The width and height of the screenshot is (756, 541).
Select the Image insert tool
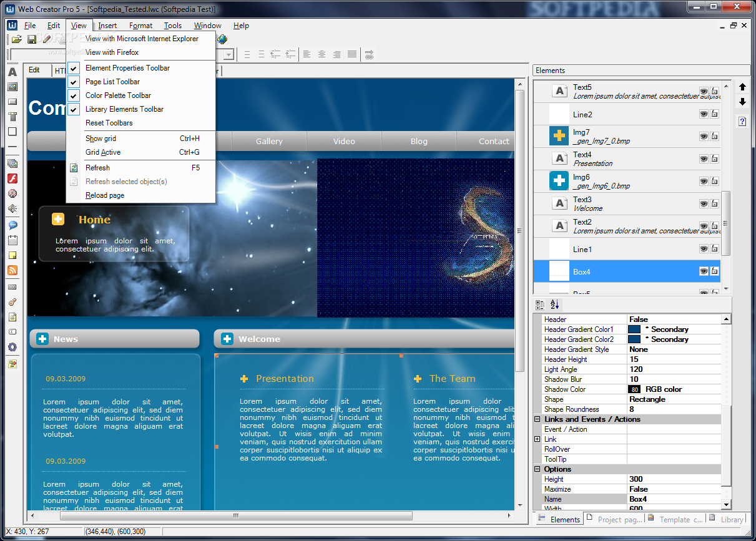[12, 87]
